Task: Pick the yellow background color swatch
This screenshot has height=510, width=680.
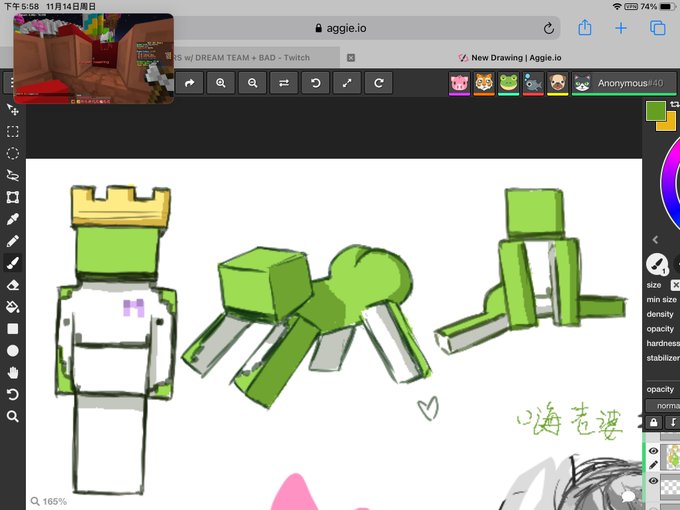Action: (669, 124)
